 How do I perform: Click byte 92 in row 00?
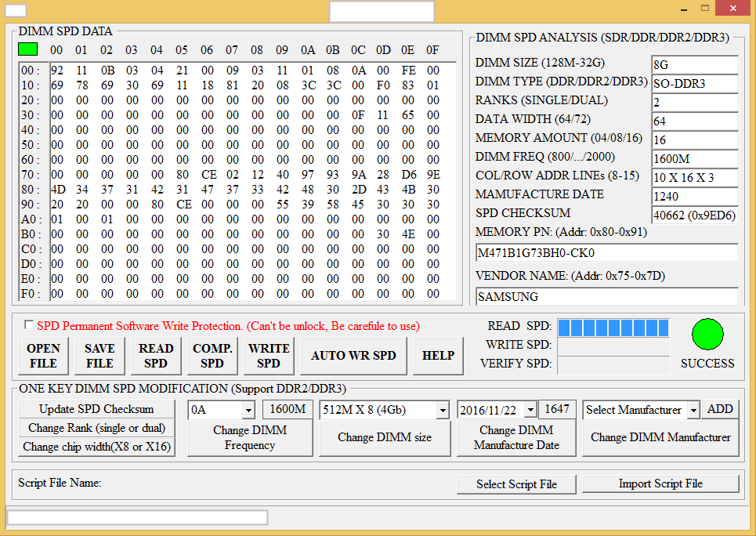click(57, 71)
